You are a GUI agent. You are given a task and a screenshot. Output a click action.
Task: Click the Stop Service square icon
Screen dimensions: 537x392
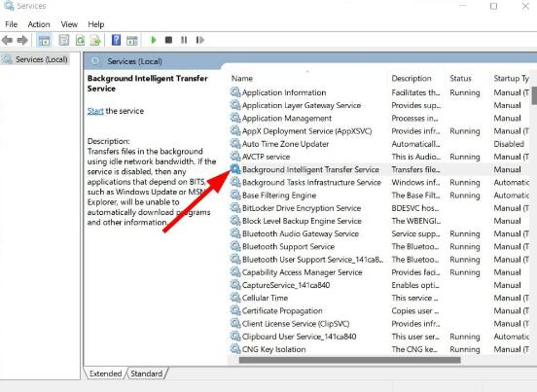[168, 40]
